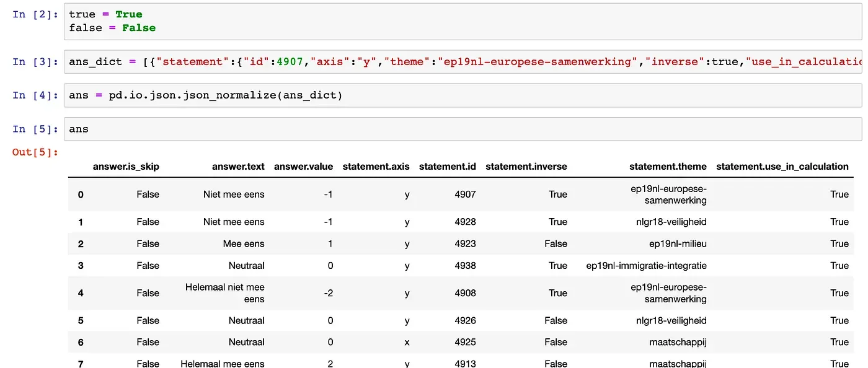This screenshot has height=368, width=868.
Task: Click 'Neutraal' answer text in row 5
Action: click(x=246, y=320)
